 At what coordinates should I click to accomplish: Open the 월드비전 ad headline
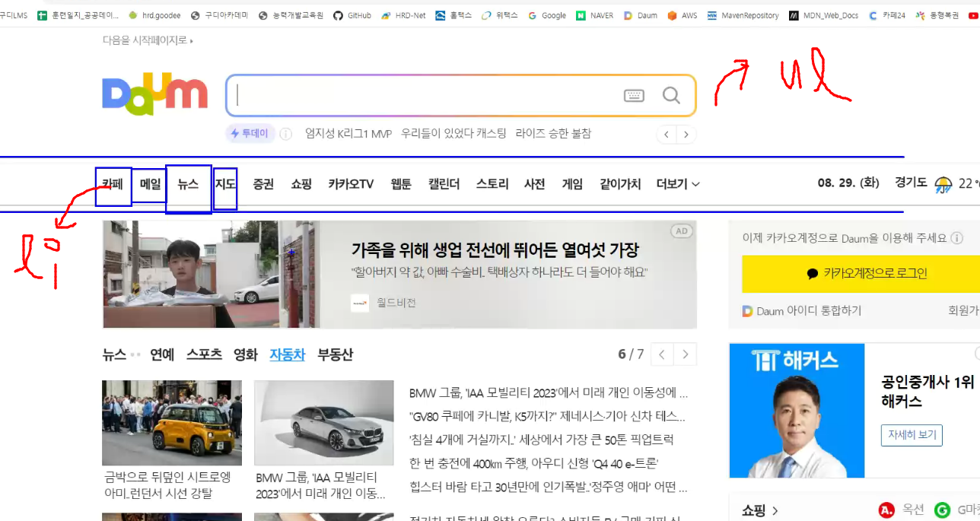click(495, 250)
